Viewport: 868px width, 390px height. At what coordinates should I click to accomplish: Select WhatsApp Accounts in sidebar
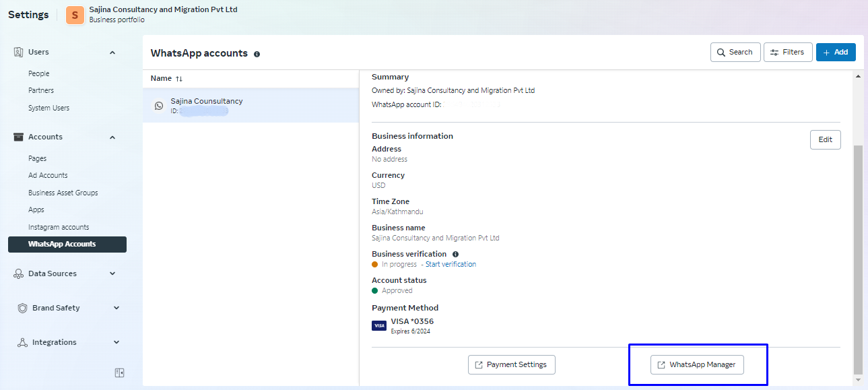[x=67, y=245]
